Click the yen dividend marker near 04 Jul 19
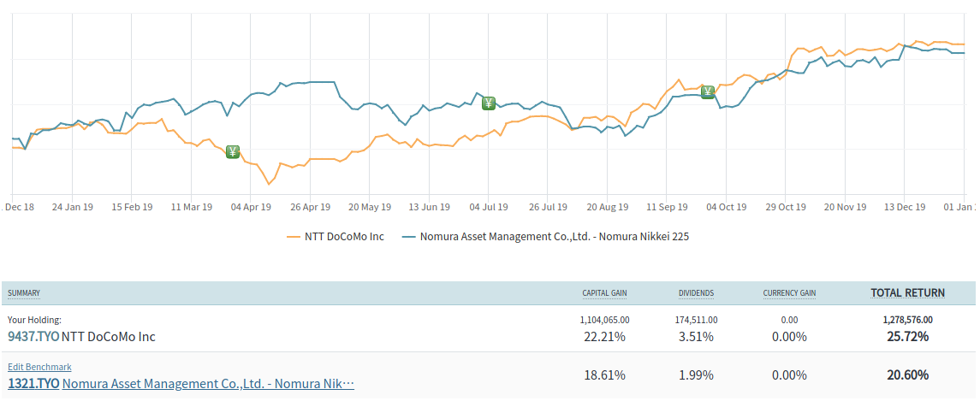This screenshot has width=980, height=401. tap(488, 103)
